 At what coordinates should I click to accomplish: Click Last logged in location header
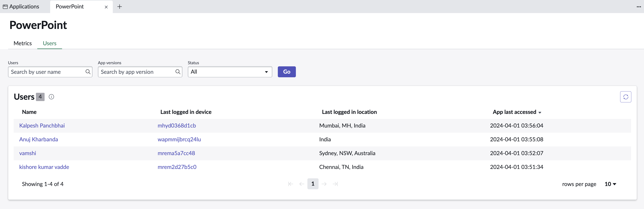pos(349,112)
